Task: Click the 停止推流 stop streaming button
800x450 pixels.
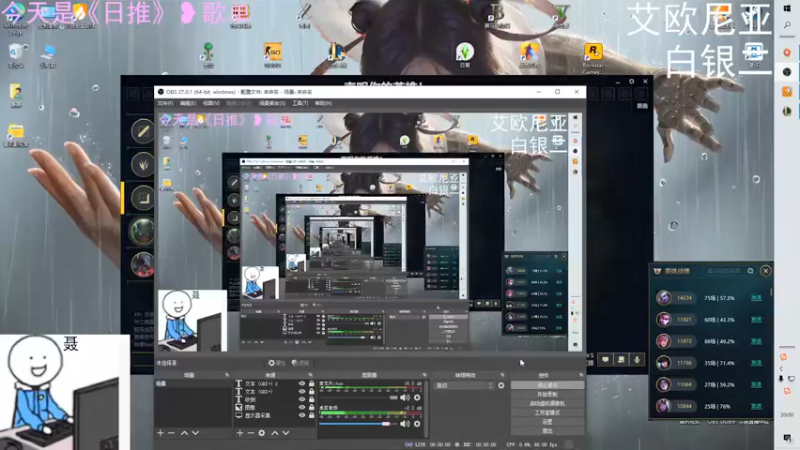Action: point(547,385)
